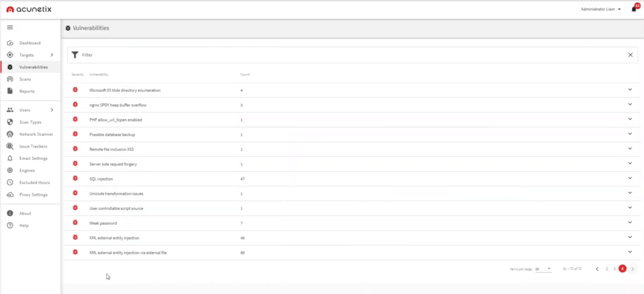The image size is (644, 294).
Task: Open the items per page dropdown
Action: coord(543,268)
